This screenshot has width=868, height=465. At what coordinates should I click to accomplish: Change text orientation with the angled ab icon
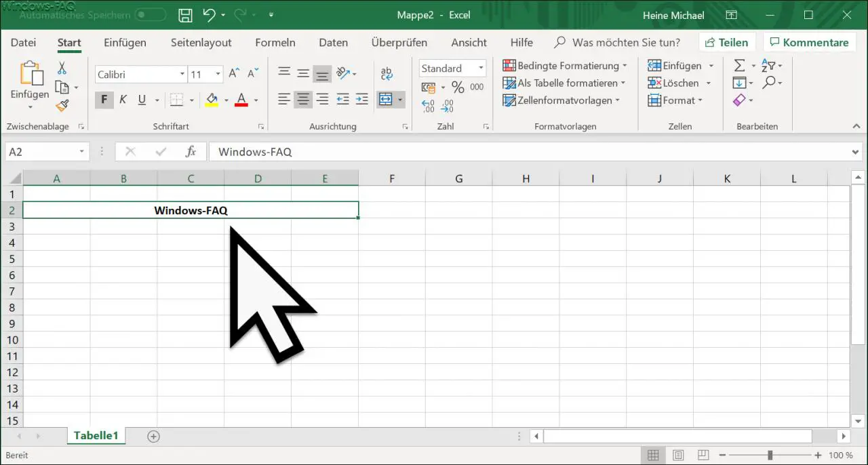coord(343,73)
